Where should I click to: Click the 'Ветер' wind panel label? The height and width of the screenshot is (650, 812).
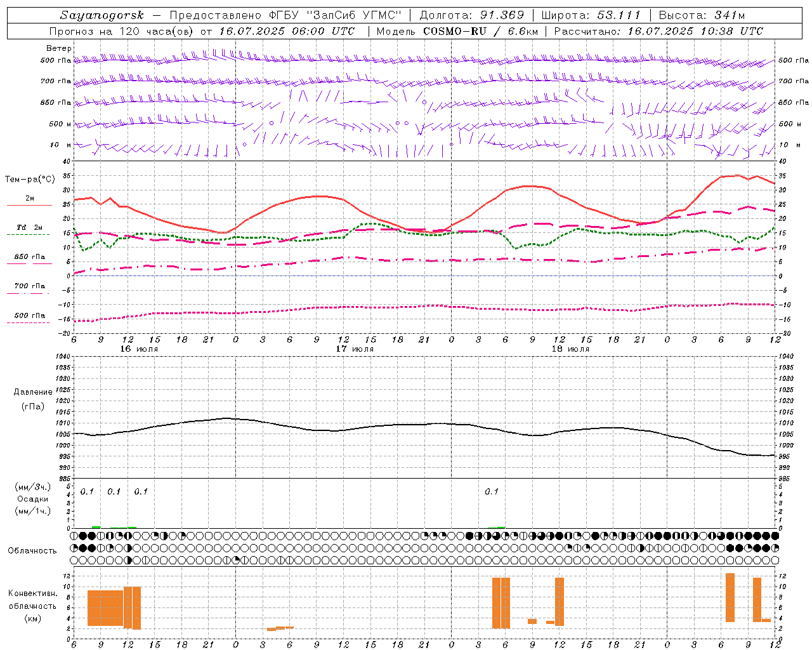pyautogui.click(x=59, y=48)
